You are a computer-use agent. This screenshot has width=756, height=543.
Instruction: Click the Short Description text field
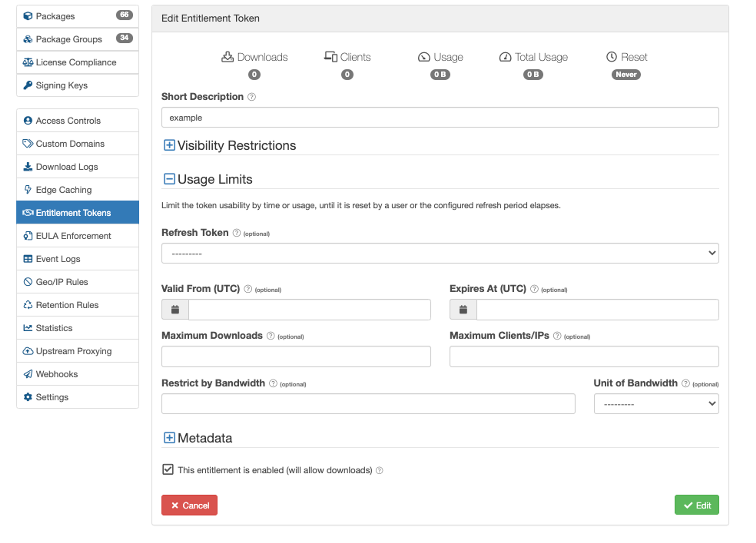tap(440, 118)
